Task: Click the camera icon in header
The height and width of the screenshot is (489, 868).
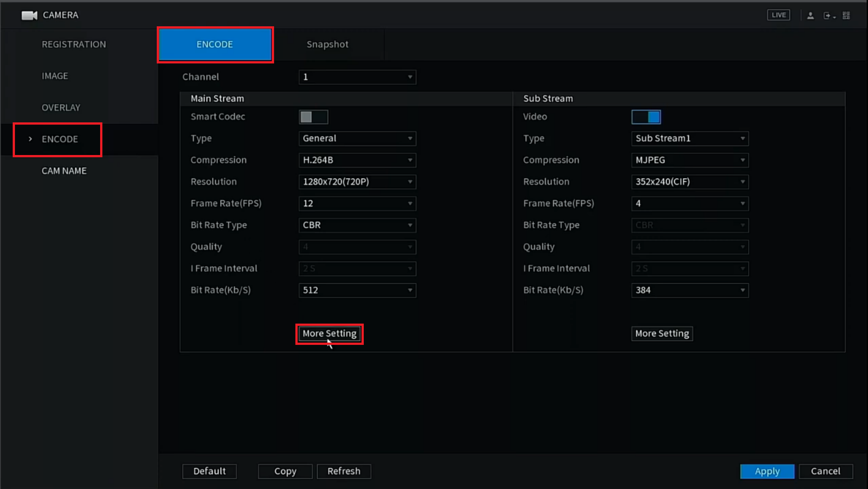Action: coord(29,15)
